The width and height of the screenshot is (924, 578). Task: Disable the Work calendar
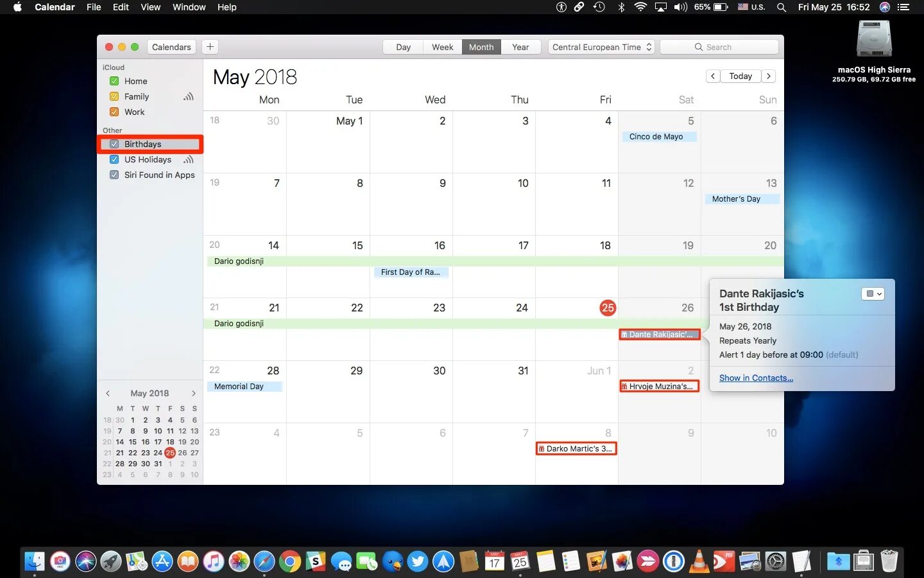[114, 112]
